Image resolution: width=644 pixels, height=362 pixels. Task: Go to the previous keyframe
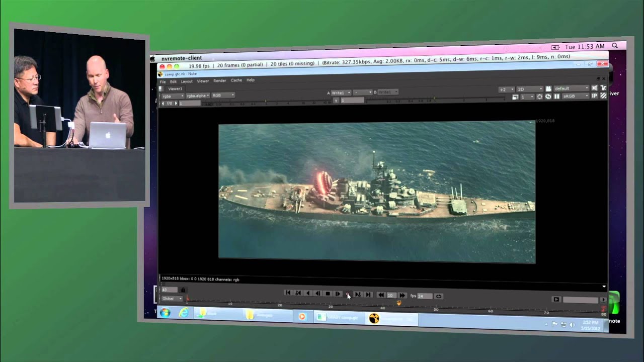tap(298, 293)
